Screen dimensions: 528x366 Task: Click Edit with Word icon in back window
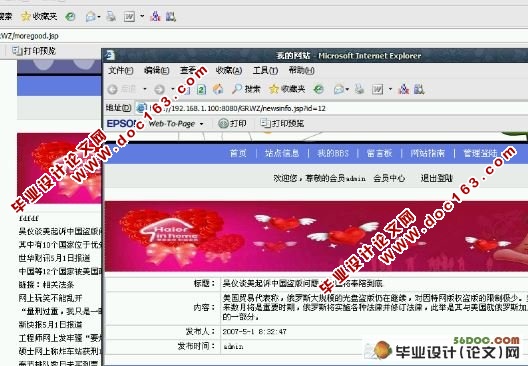point(129,16)
